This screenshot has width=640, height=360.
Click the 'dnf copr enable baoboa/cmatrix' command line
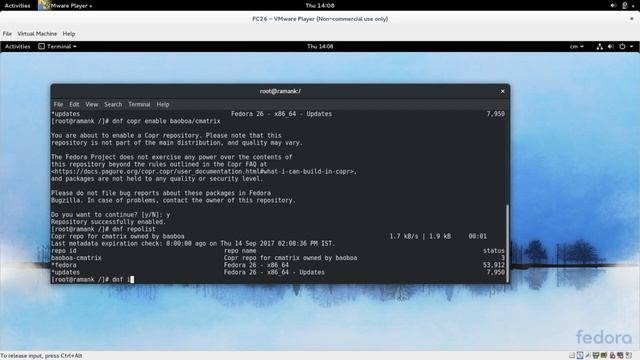coord(136,121)
